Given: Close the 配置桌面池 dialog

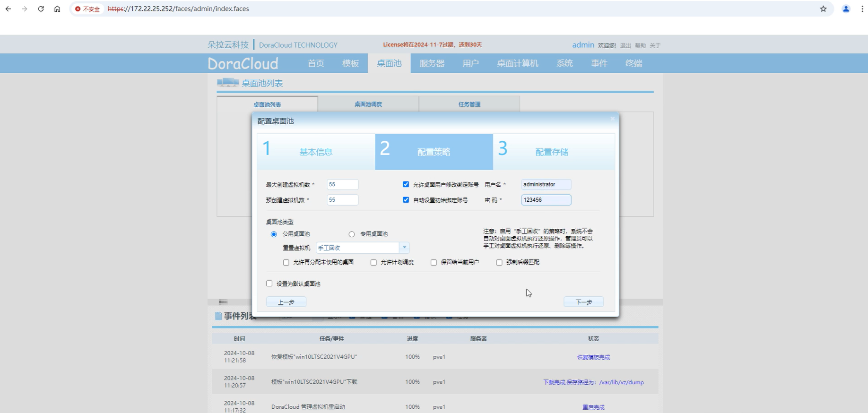Looking at the screenshot, I should pyautogui.click(x=612, y=119).
